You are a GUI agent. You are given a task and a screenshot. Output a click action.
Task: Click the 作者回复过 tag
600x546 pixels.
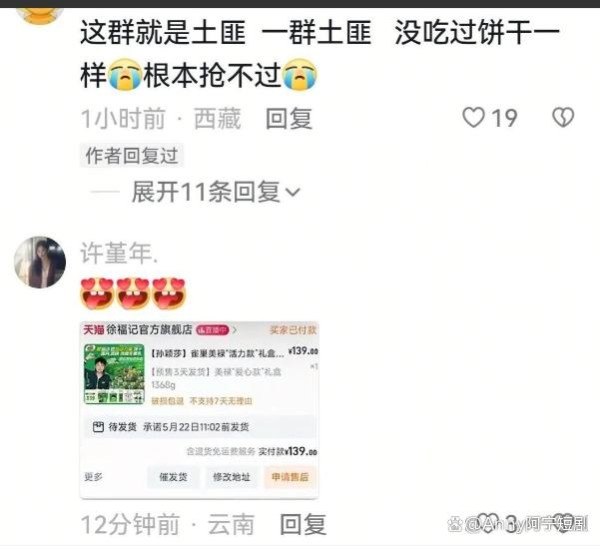click(x=132, y=155)
